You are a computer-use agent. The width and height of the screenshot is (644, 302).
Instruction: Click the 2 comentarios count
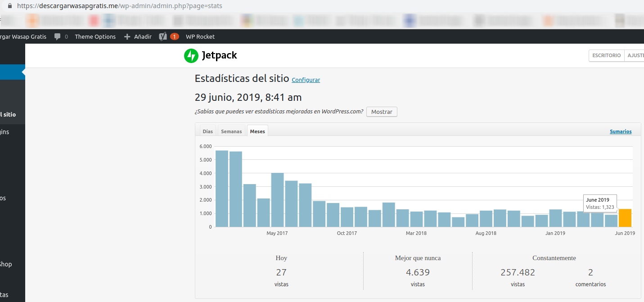tap(590, 272)
